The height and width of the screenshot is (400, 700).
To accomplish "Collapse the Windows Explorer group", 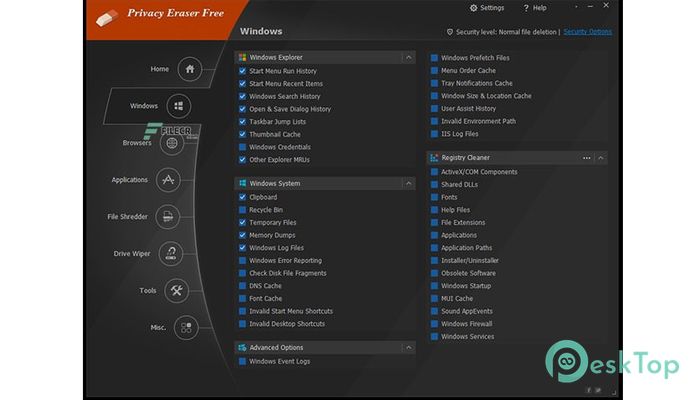I will pos(408,57).
